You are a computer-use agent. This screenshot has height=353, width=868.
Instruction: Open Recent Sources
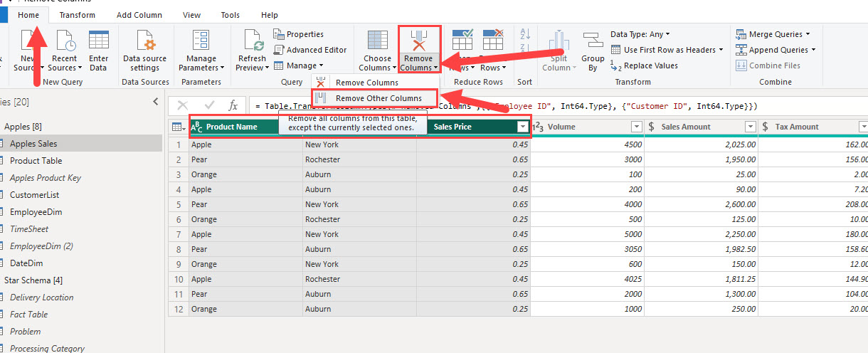[65, 51]
